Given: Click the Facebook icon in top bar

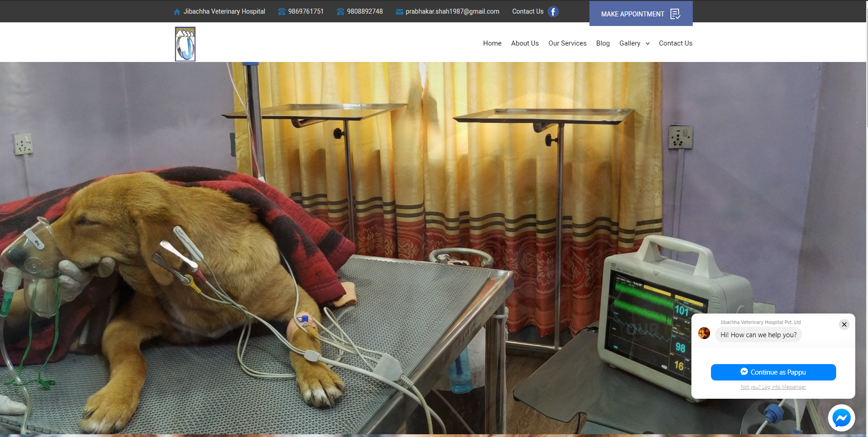Looking at the screenshot, I should (553, 12).
